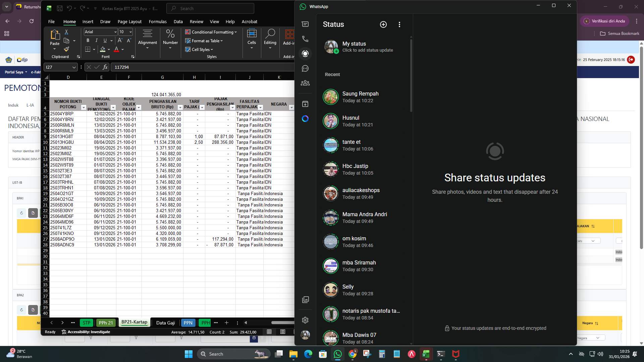Screen dimensions: 644x362
Task: Open the Data Gaji sheet tab
Action: tap(165, 322)
